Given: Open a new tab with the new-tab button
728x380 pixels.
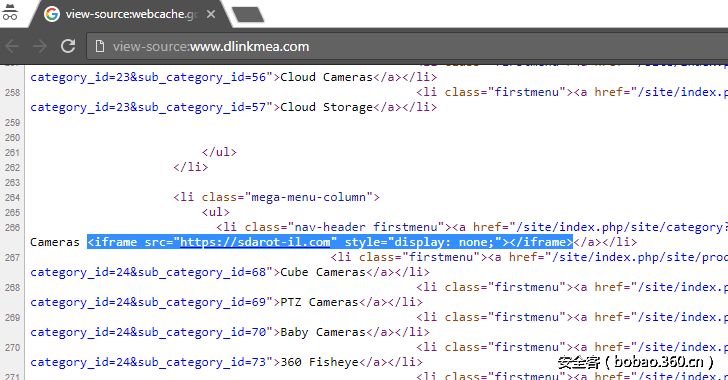Looking at the screenshot, I should tap(248, 14).
